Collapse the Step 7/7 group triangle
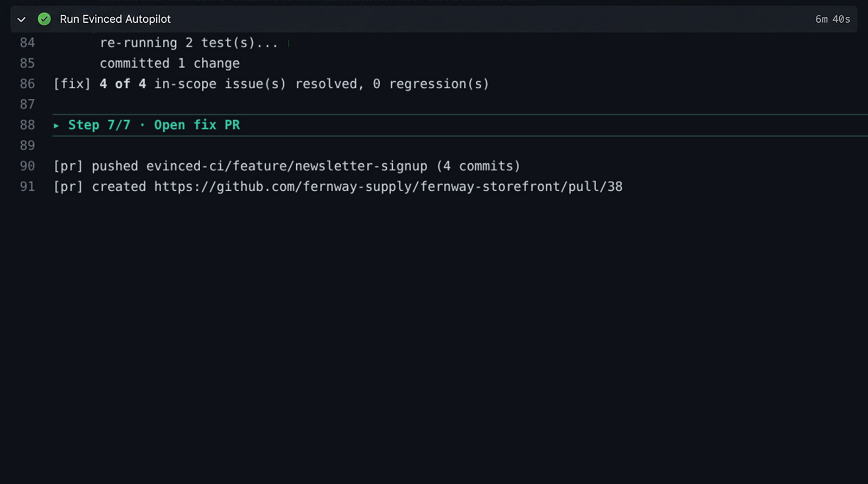Viewport: 868px width, 484px height. click(x=56, y=125)
